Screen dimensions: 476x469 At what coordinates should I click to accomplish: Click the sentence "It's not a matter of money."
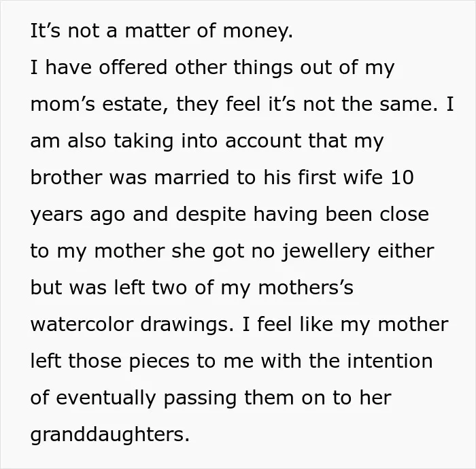162,31
